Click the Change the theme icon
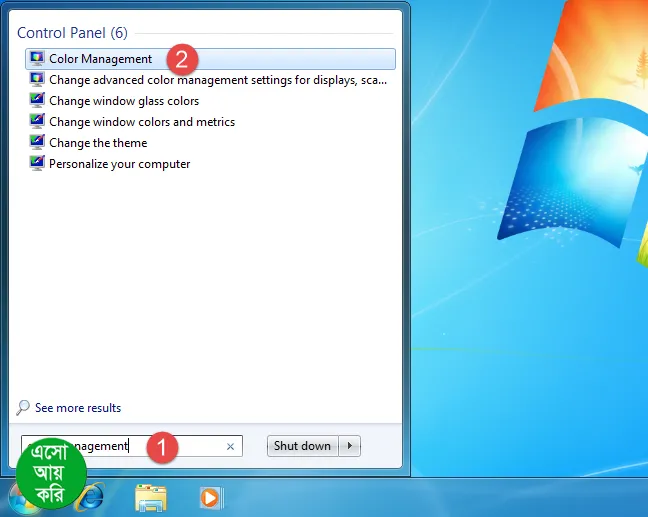The height and width of the screenshot is (517, 648). [37, 143]
